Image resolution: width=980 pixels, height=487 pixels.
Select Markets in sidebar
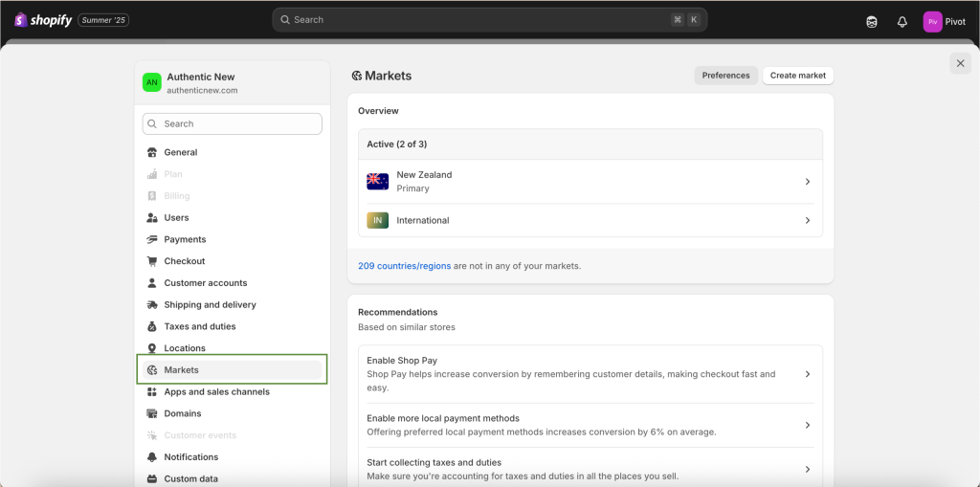233,370
